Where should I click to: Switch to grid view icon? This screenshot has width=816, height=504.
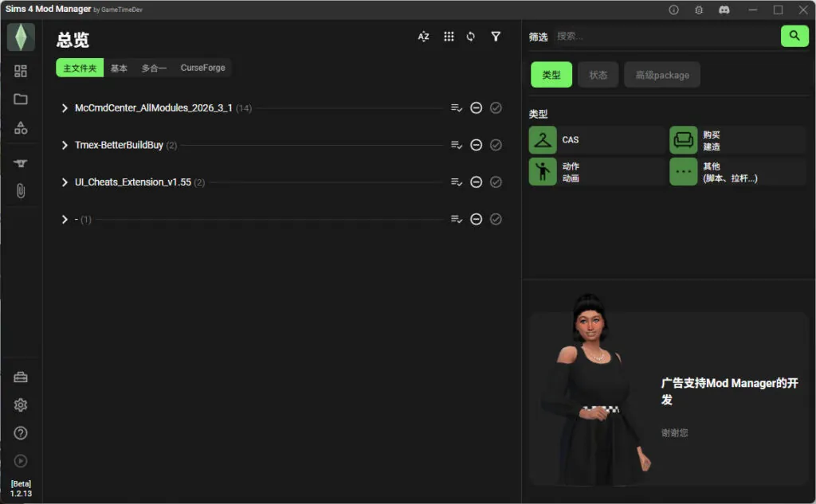coord(449,37)
